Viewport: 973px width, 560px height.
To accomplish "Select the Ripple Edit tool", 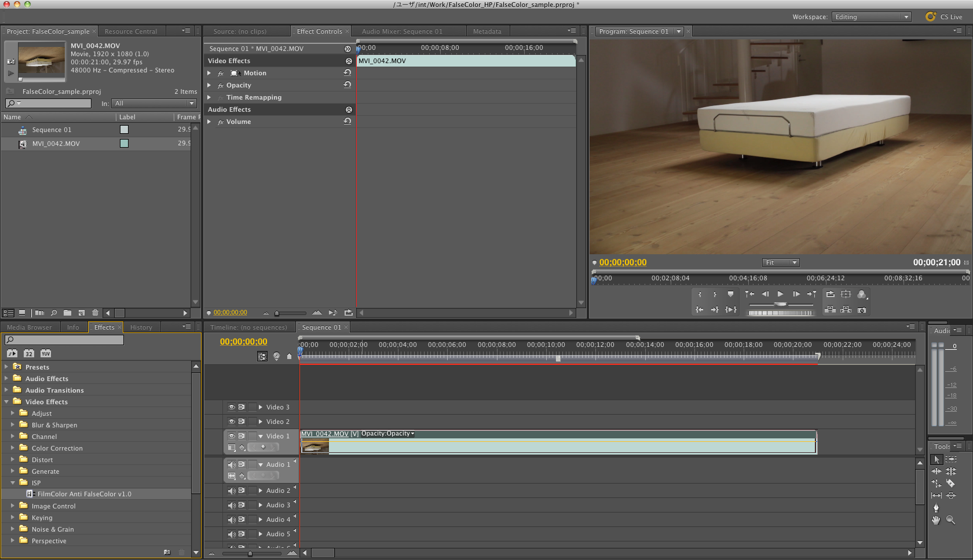I will point(937,471).
